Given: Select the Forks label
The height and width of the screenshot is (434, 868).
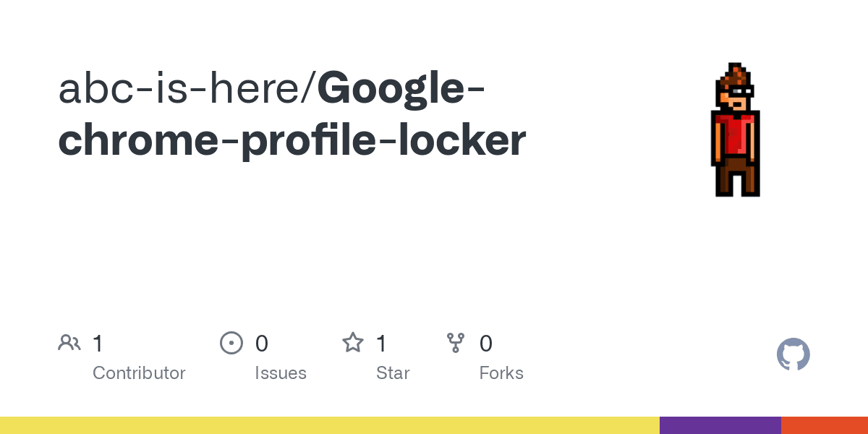Looking at the screenshot, I should click(x=501, y=373).
